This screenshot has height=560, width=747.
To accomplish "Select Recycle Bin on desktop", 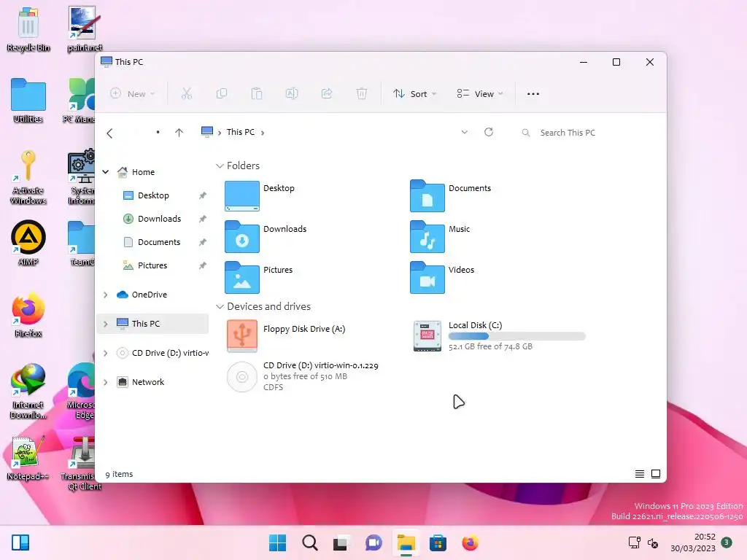I will pos(28,29).
